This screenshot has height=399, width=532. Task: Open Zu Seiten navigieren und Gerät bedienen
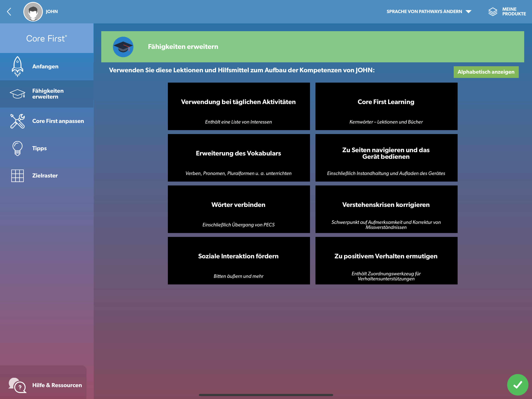[x=386, y=158]
